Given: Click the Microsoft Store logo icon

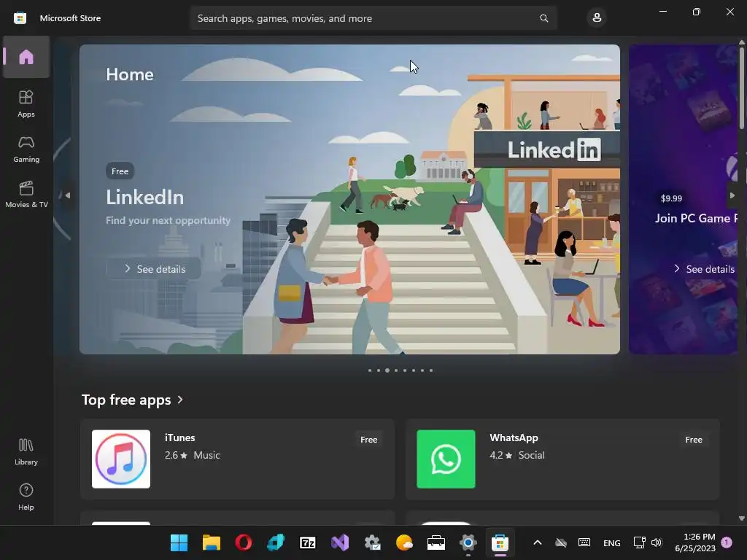Looking at the screenshot, I should (20, 18).
